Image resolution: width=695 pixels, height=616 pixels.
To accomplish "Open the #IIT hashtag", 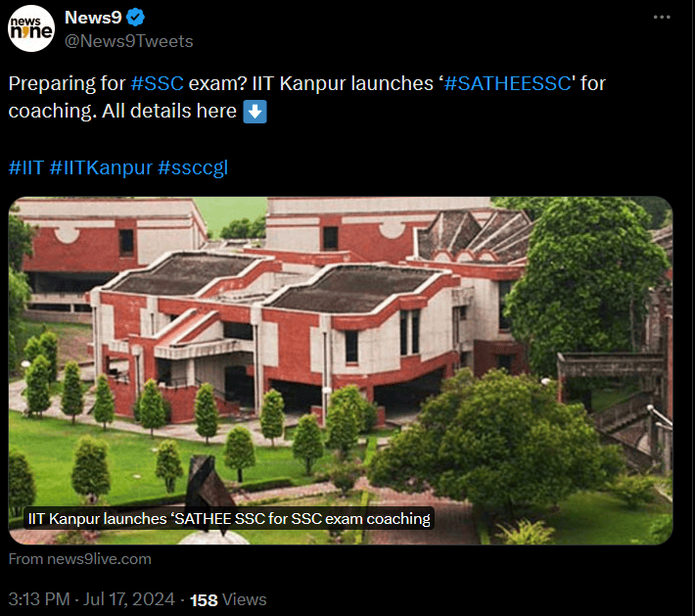I will pos(26,167).
